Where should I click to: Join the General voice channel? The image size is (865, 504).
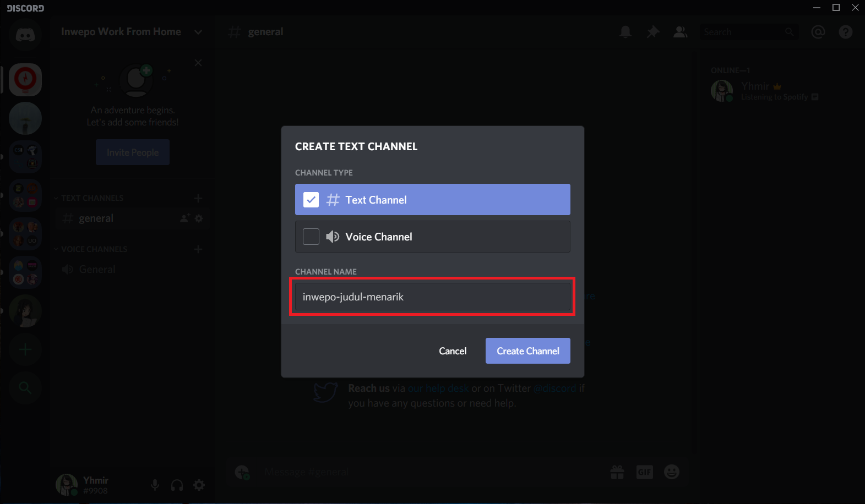[132, 270]
